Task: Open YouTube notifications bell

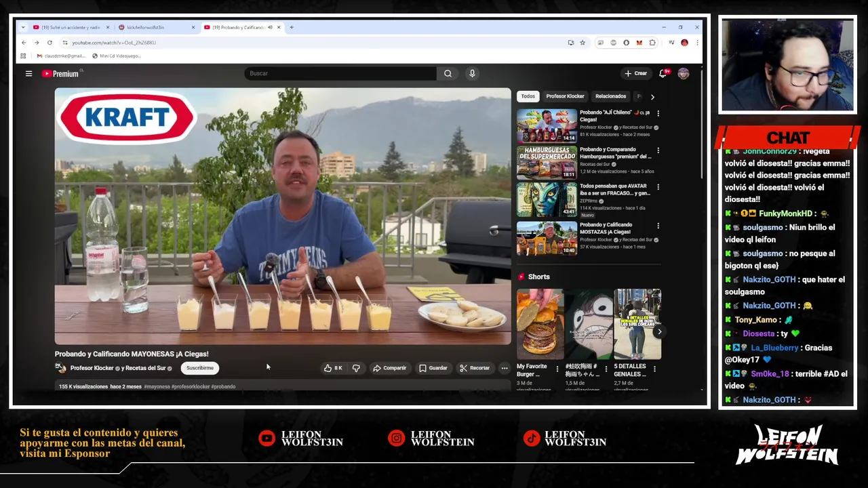Action: click(663, 73)
